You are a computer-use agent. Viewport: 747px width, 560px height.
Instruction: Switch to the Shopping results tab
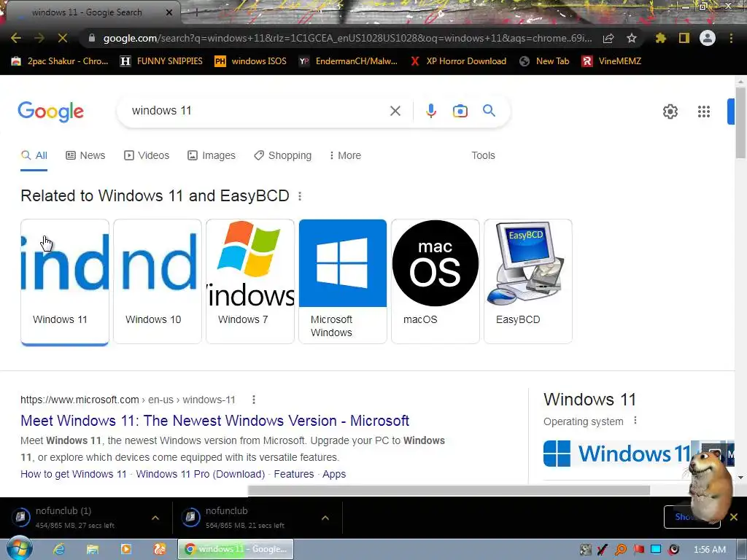click(x=282, y=155)
